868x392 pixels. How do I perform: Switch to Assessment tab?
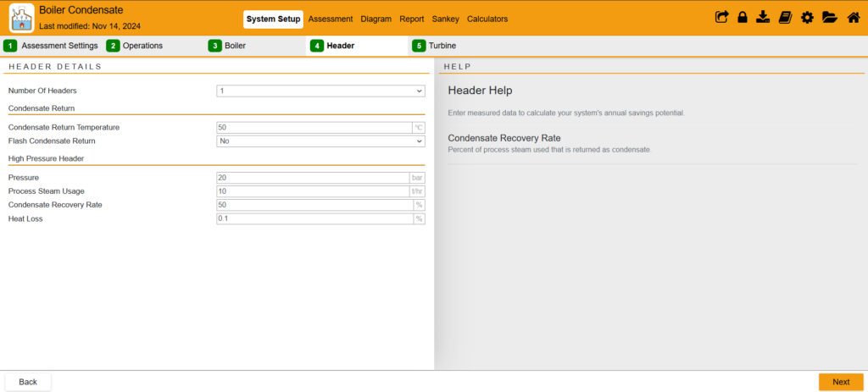click(331, 19)
